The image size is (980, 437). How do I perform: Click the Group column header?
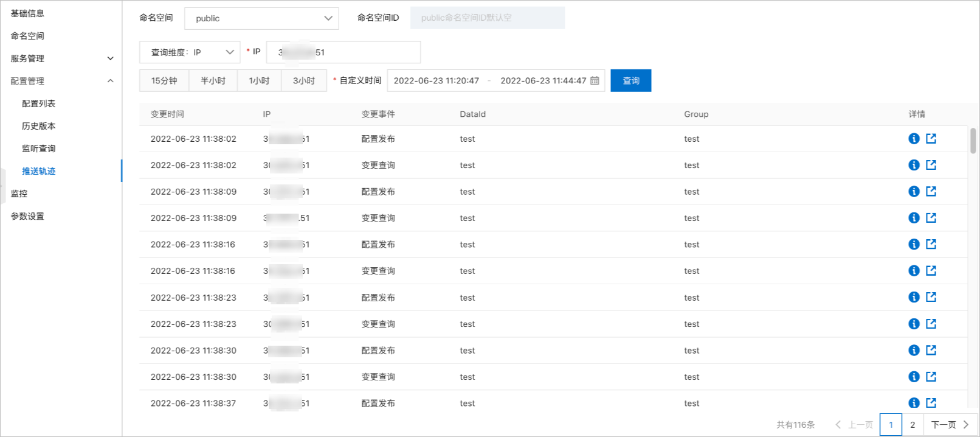pos(696,114)
